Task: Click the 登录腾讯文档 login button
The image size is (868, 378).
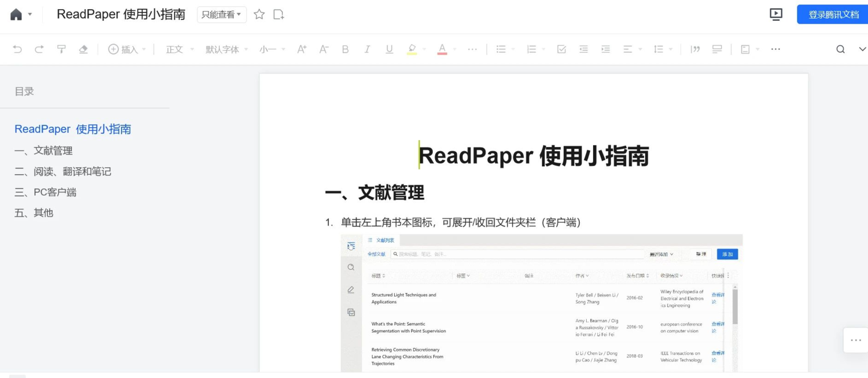Action: [833, 14]
